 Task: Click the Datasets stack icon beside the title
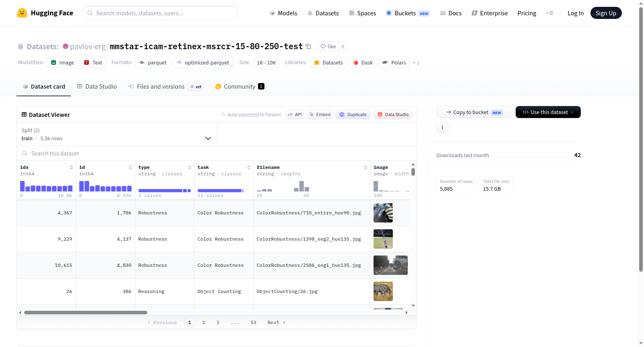21,47
